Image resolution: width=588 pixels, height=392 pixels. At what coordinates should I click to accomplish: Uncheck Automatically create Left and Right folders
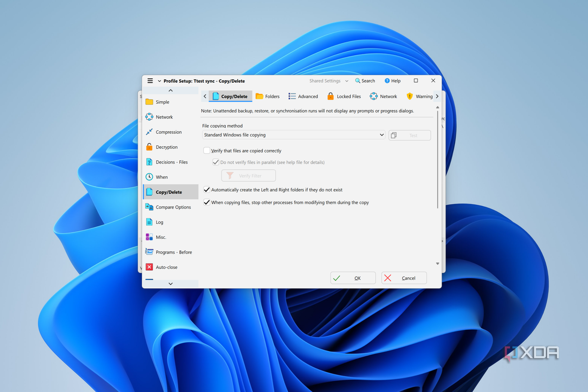pyautogui.click(x=207, y=189)
